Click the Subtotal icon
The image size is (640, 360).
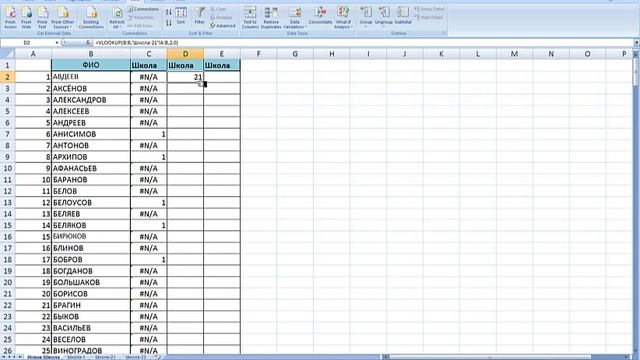tap(403, 16)
